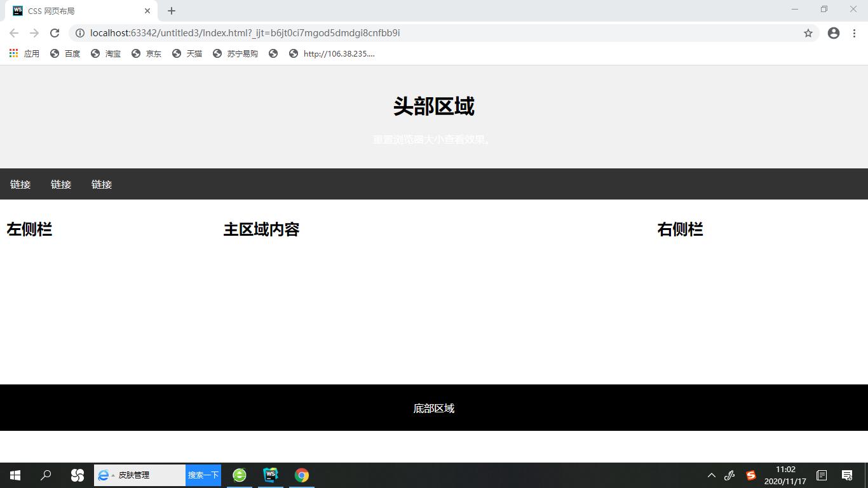
Task: Open Chrome's three-dot menu
Action: (x=854, y=33)
